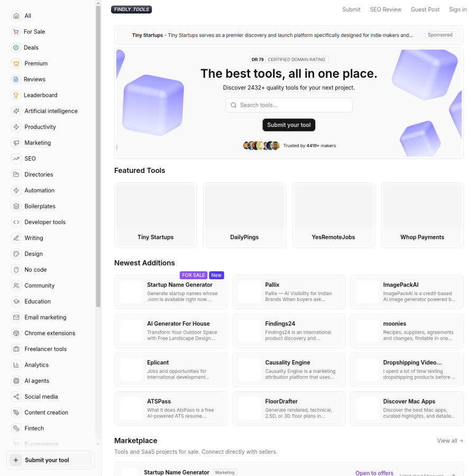
Task: Open the Pallix tool card
Action: [289, 292]
